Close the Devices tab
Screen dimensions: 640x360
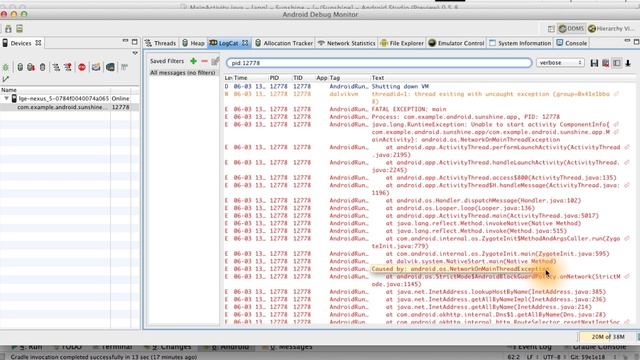click(38, 43)
